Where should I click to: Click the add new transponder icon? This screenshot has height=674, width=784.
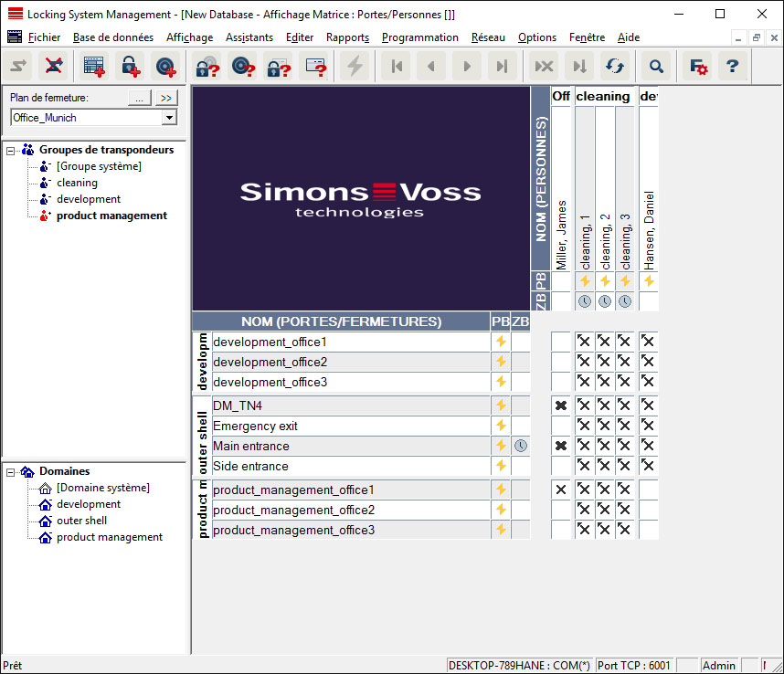click(x=164, y=66)
